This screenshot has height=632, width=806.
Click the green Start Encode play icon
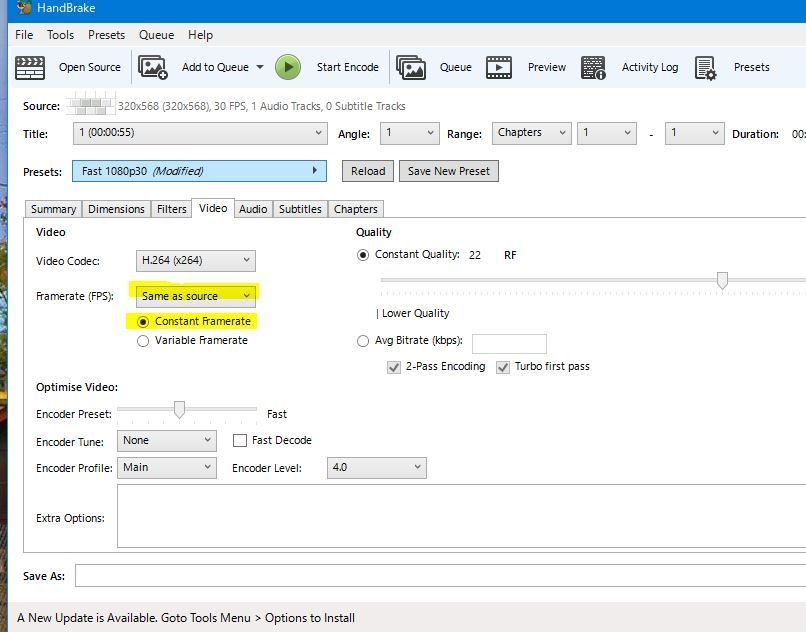pyautogui.click(x=288, y=67)
